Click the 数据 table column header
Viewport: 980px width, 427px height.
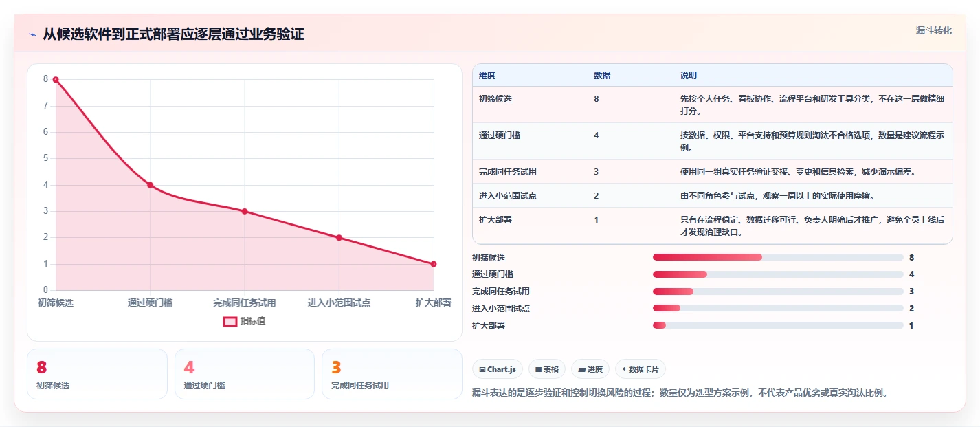point(602,75)
